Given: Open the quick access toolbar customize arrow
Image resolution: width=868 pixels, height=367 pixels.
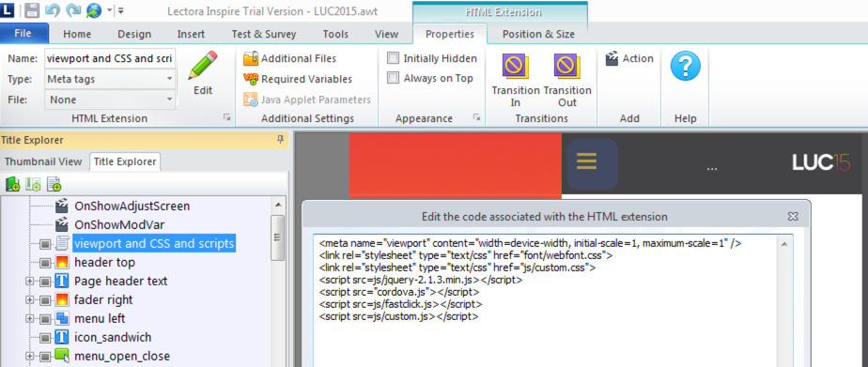Looking at the screenshot, I should click(x=120, y=10).
